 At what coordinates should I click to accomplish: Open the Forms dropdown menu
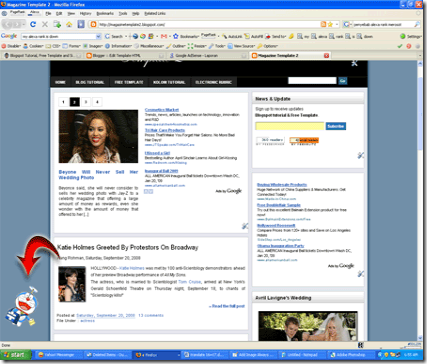point(72,46)
